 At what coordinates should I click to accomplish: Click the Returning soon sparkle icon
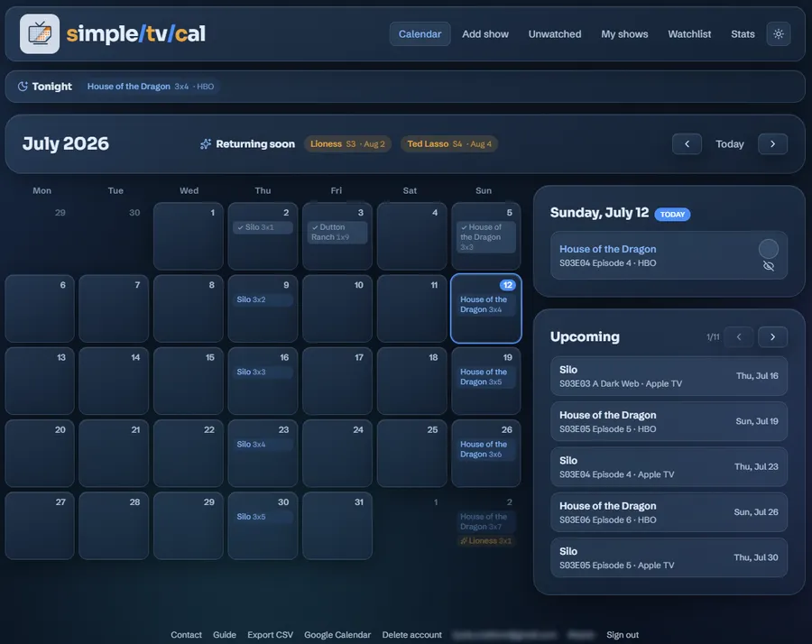click(x=206, y=144)
